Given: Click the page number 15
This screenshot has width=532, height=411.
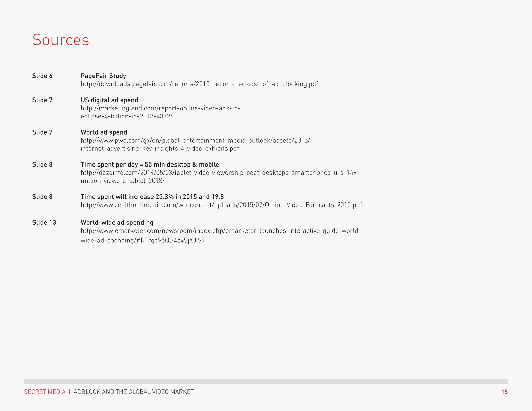Looking at the screenshot, I should coord(504,392).
